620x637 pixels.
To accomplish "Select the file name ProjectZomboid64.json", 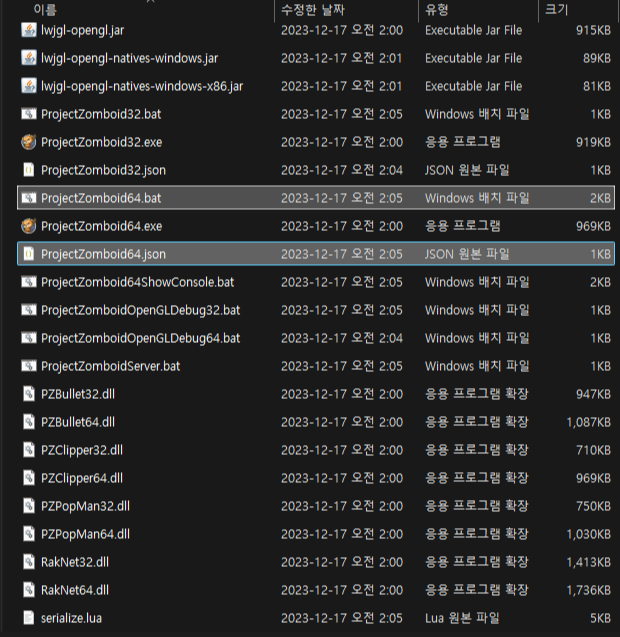I will coord(104,254).
